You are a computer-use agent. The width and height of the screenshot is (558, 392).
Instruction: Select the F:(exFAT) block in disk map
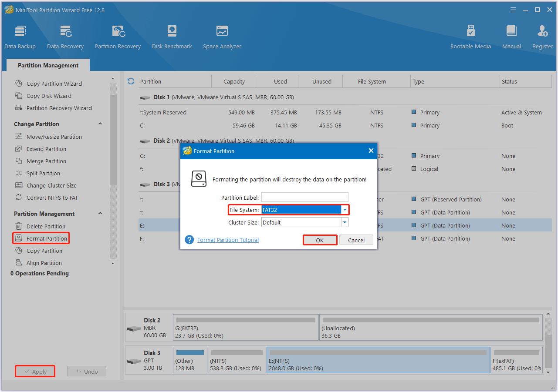(517, 360)
